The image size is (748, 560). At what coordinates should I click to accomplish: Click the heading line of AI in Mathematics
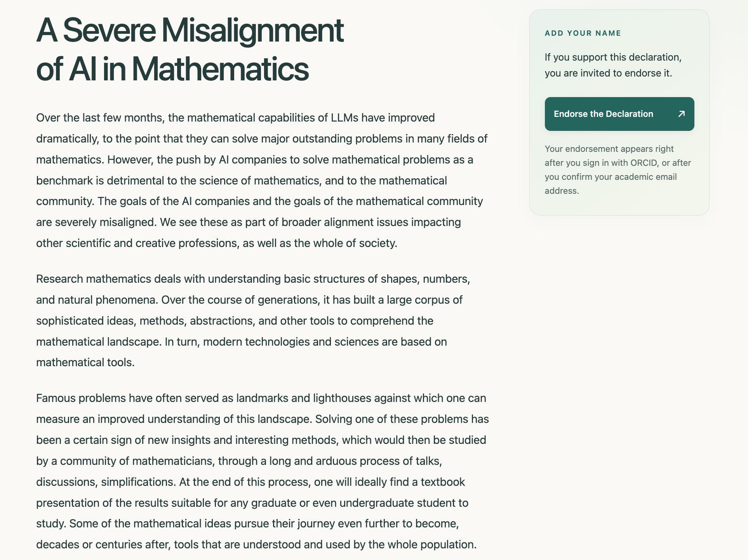tap(172, 69)
